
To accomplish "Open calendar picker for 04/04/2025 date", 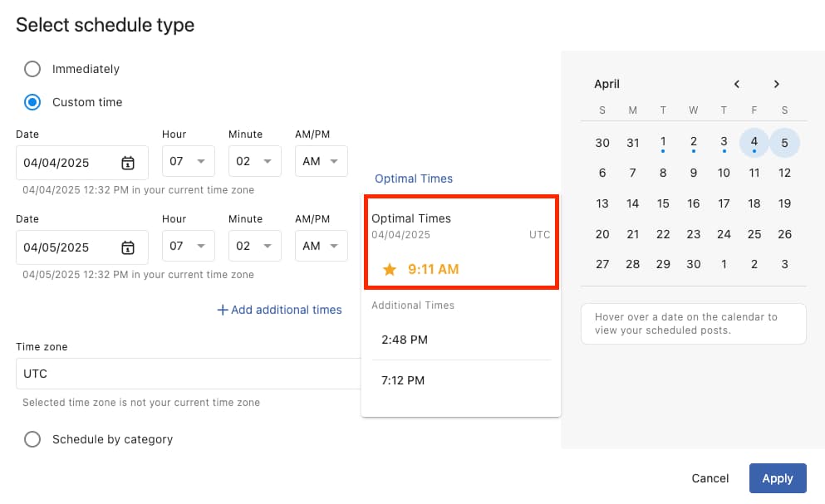I will click(127, 163).
